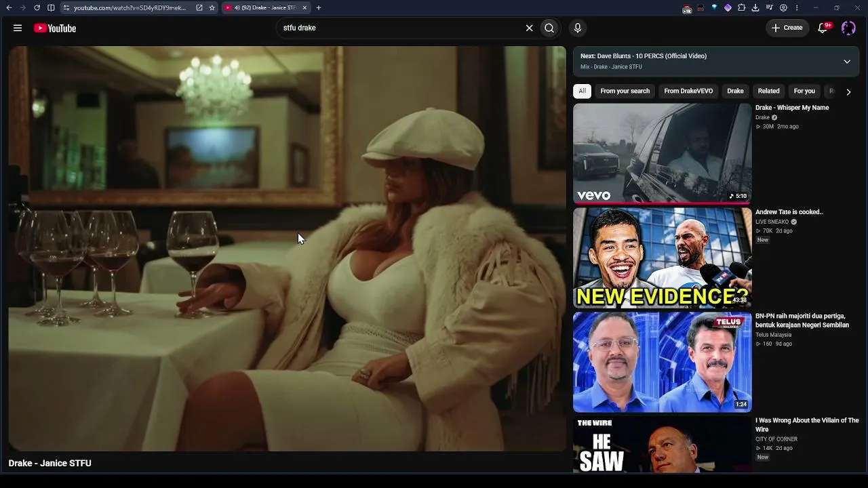The height and width of the screenshot is (488, 868).
Task: Open the 'Drake - Whisper My Name' title link
Action: (792, 108)
